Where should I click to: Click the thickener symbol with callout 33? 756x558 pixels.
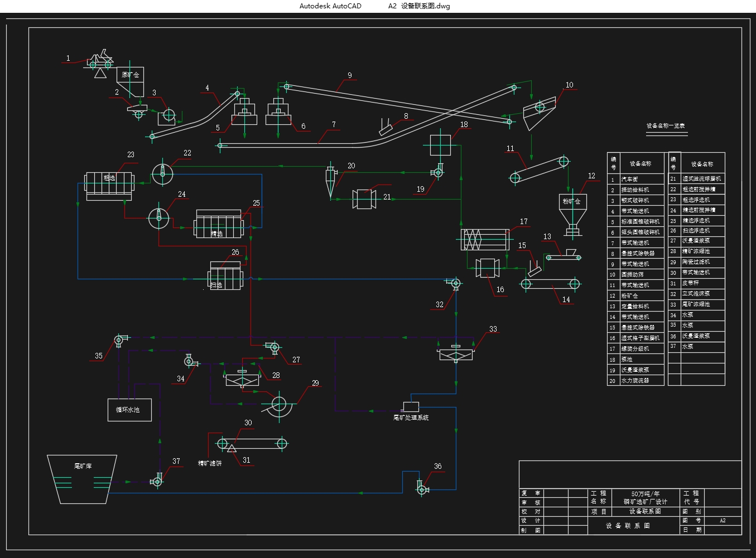pyautogui.click(x=456, y=352)
